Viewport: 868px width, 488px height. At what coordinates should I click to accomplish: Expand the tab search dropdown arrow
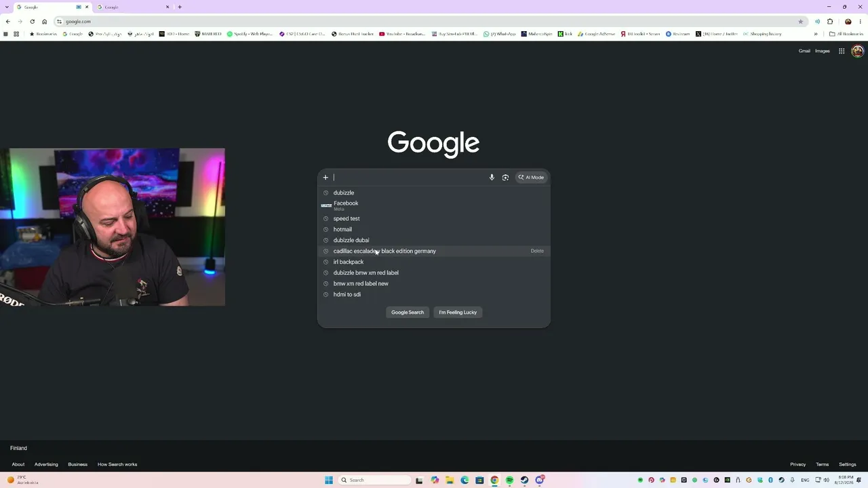coord(7,7)
